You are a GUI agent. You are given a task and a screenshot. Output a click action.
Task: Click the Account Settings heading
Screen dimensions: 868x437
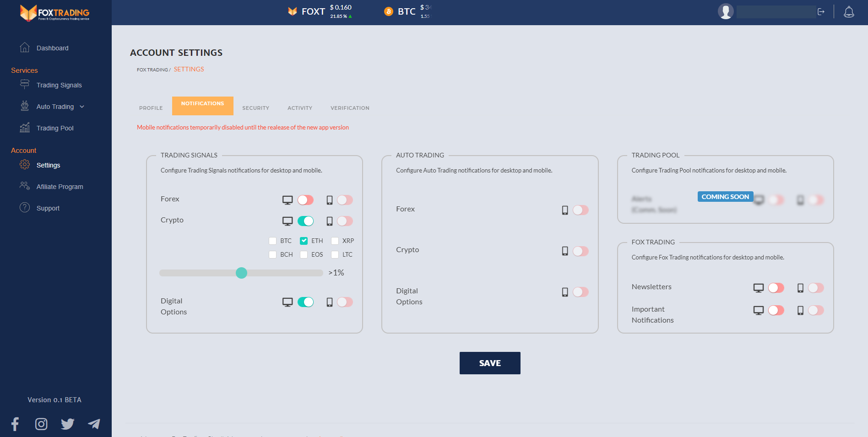click(176, 53)
